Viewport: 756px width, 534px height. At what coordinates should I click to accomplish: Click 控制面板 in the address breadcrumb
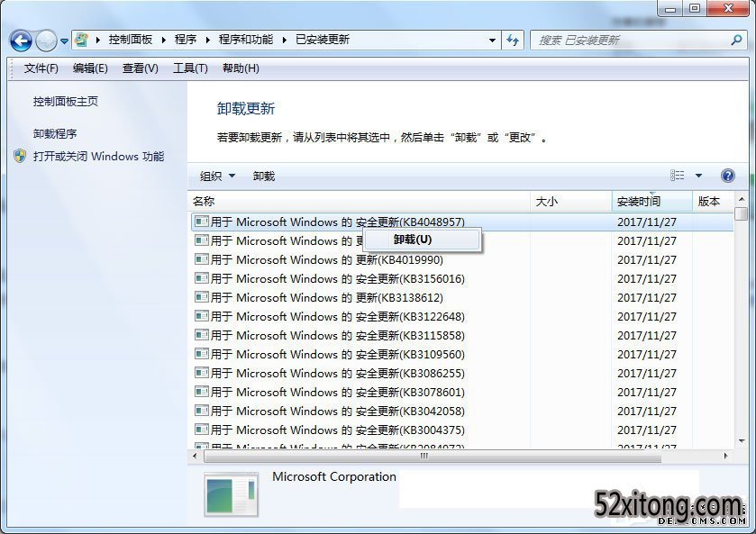[130, 40]
